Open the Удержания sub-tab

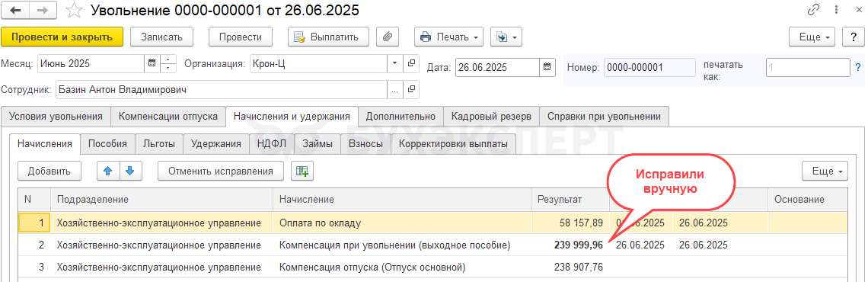pyautogui.click(x=216, y=143)
